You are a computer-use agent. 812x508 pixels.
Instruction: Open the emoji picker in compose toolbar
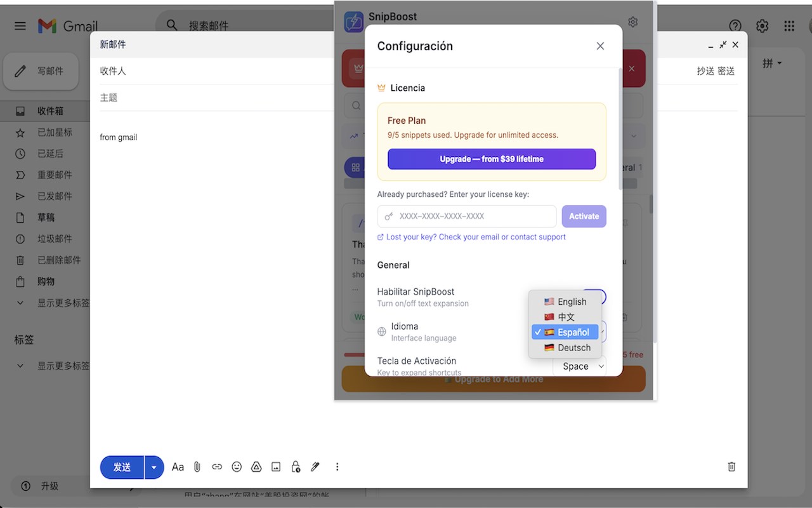click(237, 467)
